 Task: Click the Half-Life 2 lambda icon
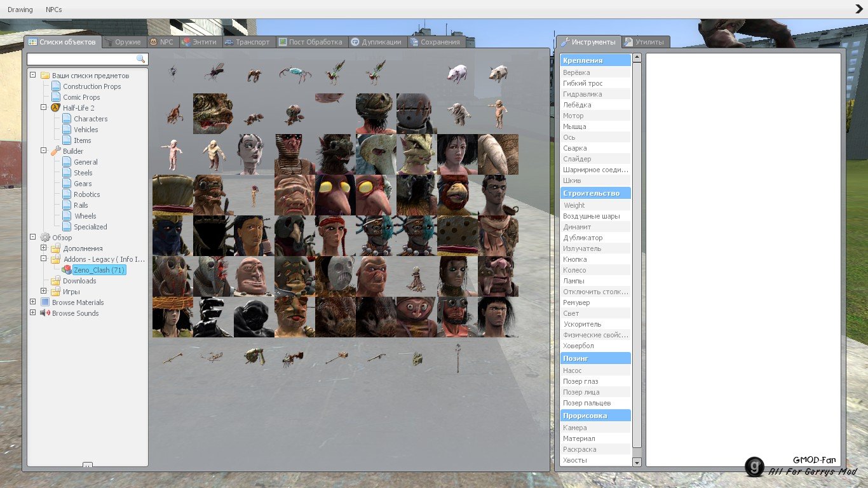[x=55, y=108]
